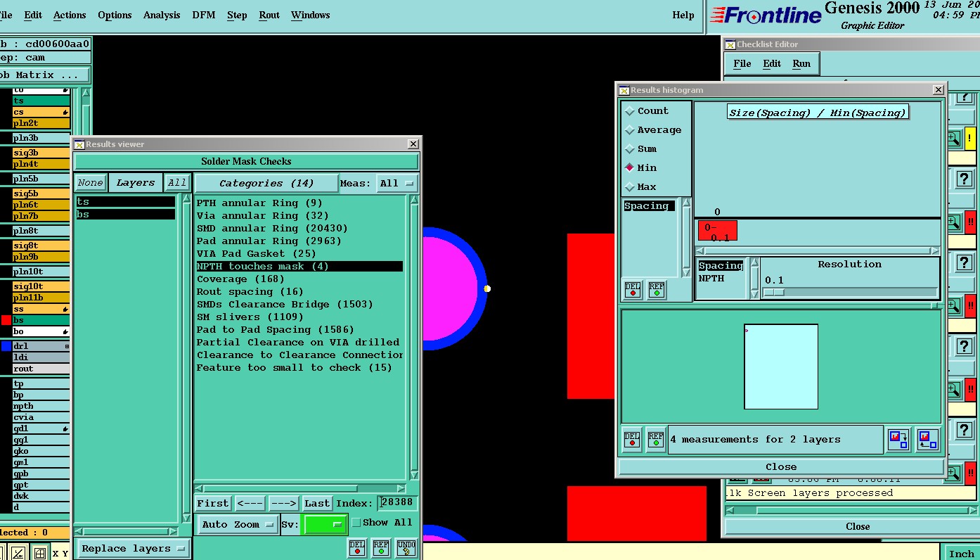The image size is (980, 560).
Task: Click DEL icon beside measurements status text
Action: pyautogui.click(x=632, y=440)
